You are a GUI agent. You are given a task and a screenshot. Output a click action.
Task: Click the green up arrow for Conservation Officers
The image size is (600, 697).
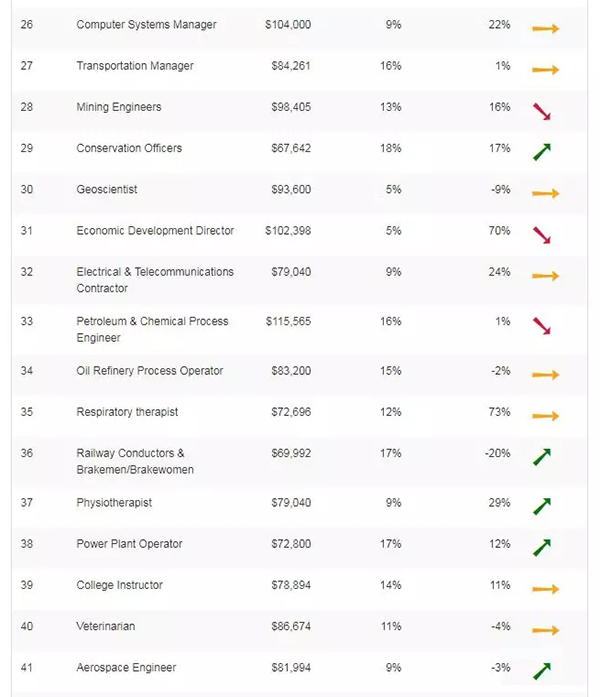coord(542,152)
